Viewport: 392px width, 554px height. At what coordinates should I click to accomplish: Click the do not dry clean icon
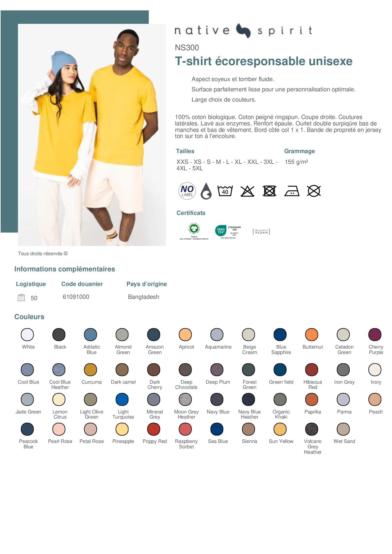(x=314, y=191)
